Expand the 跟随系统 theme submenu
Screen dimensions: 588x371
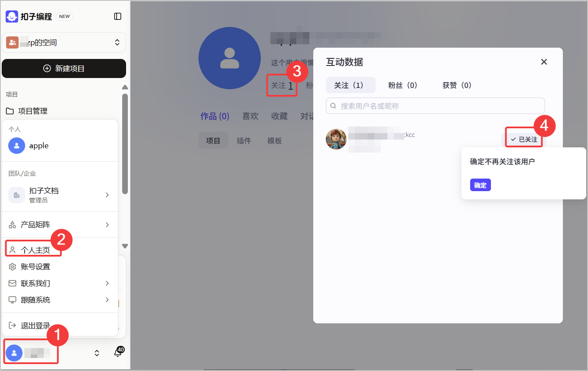coord(60,300)
